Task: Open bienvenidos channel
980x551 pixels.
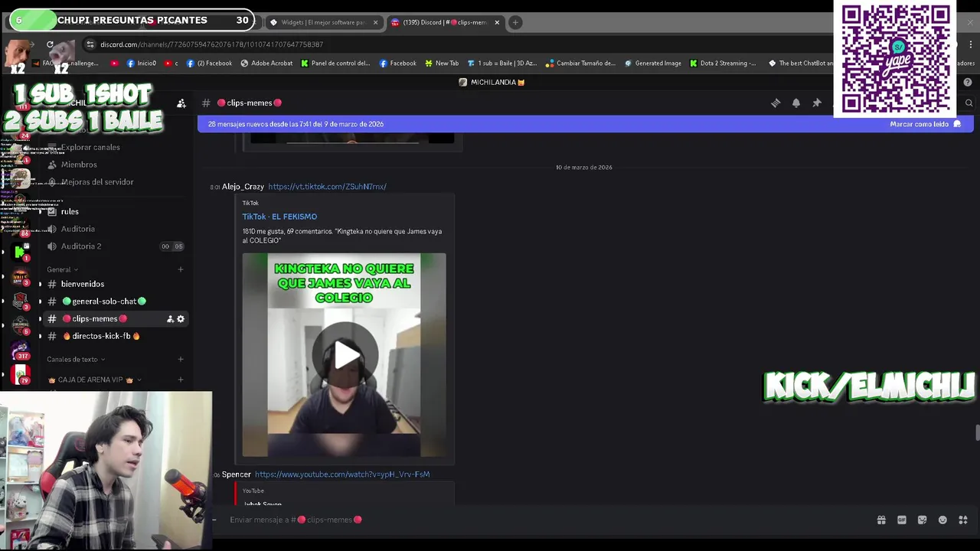Action: tap(83, 284)
